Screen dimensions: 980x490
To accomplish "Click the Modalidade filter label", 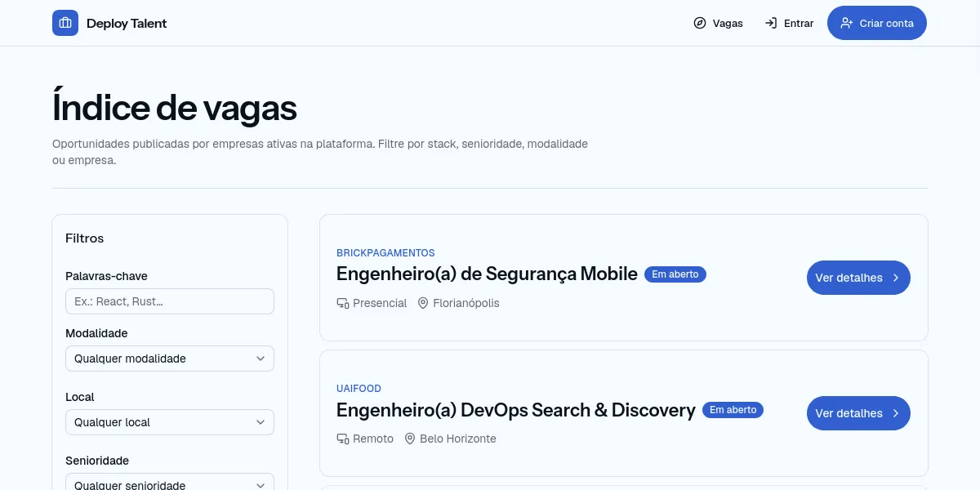I will coord(96,333).
